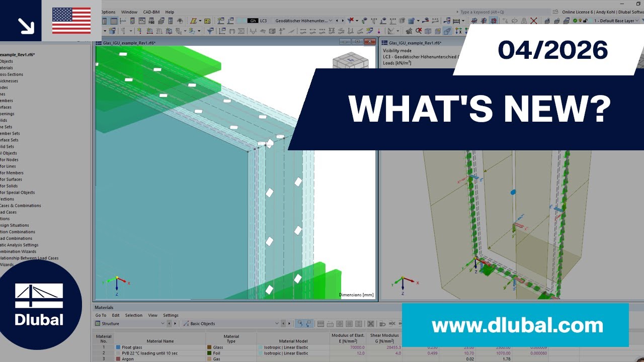The height and width of the screenshot is (362, 644).
Task: Toggle the highlighted view mode icon in top toolbar
Action: pyautogui.click(x=494, y=21)
